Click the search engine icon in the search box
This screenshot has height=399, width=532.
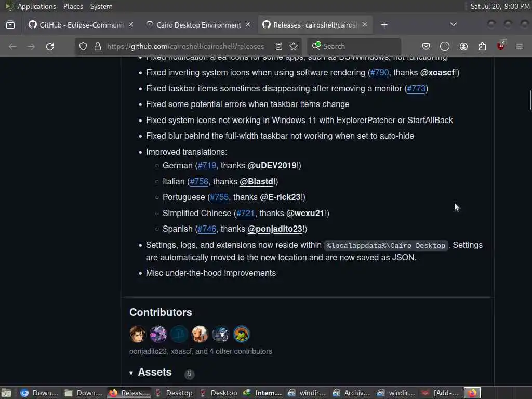click(x=316, y=46)
